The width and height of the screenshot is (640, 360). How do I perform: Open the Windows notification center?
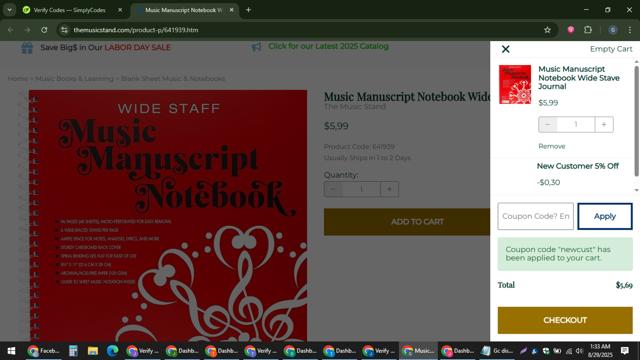pos(625,351)
